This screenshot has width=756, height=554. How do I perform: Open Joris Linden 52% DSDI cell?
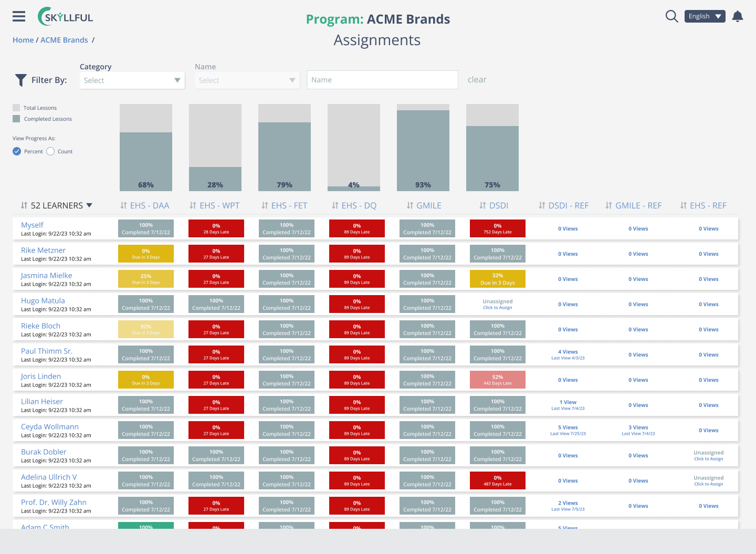coord(498,380)
